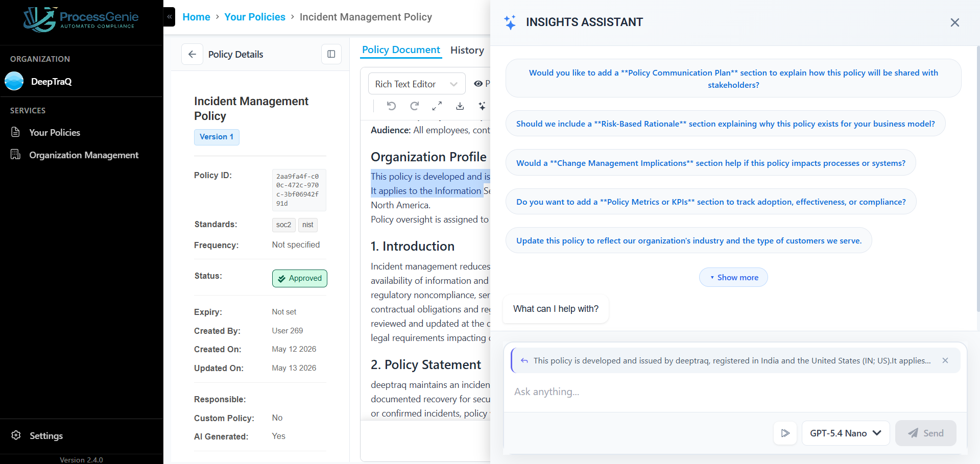Screen dimensions: 980x464
Task: Click the Policy ID value box
Action: [x=299, y=190]
